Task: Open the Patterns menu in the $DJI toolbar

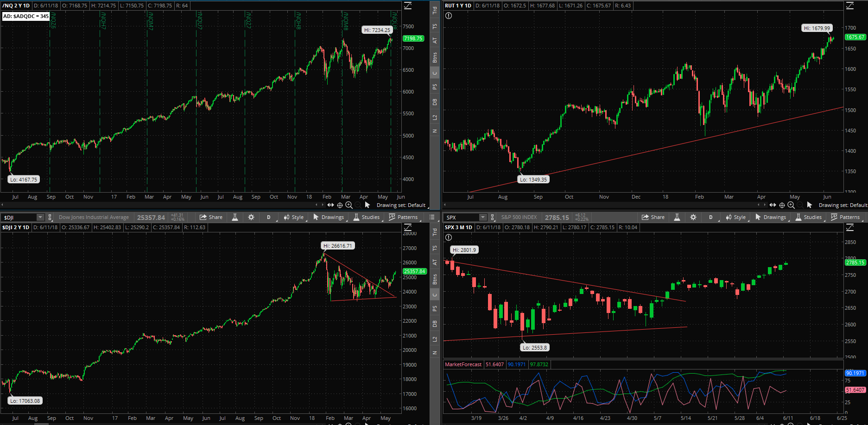Action: (404, 217)
